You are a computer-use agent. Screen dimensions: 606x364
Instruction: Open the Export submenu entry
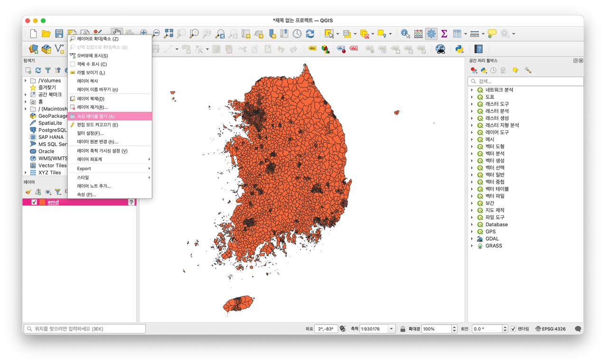pyautogui.click(x=84, y=168)
